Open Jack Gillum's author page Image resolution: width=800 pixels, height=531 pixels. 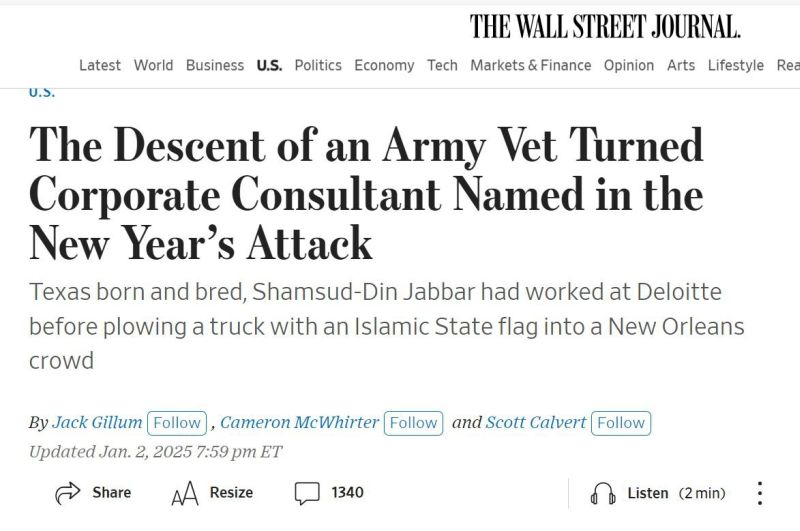(x=97, y=422)
